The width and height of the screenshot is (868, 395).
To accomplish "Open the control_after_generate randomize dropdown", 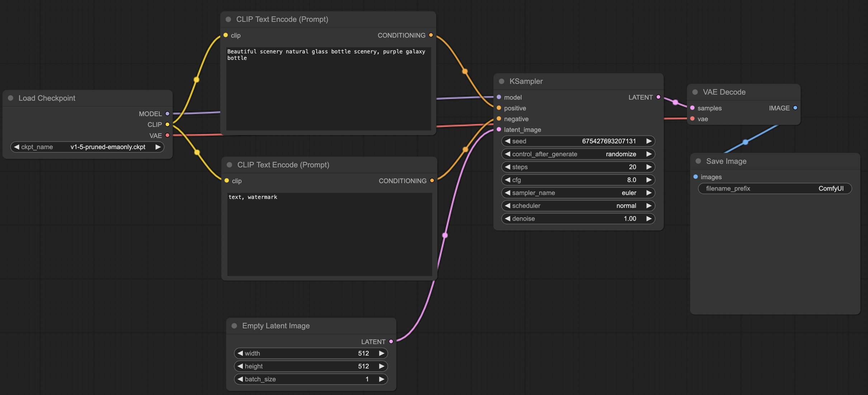I will click(578, 154).
